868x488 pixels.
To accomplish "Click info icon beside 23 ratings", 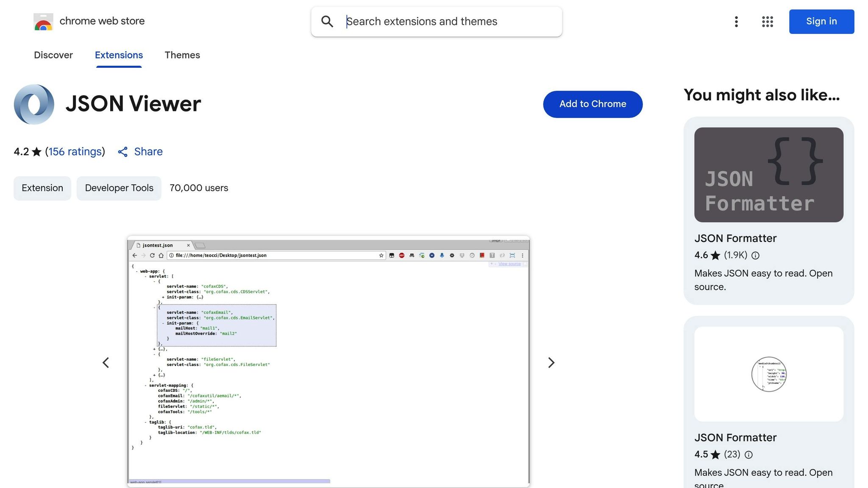I will pos(748,455).
